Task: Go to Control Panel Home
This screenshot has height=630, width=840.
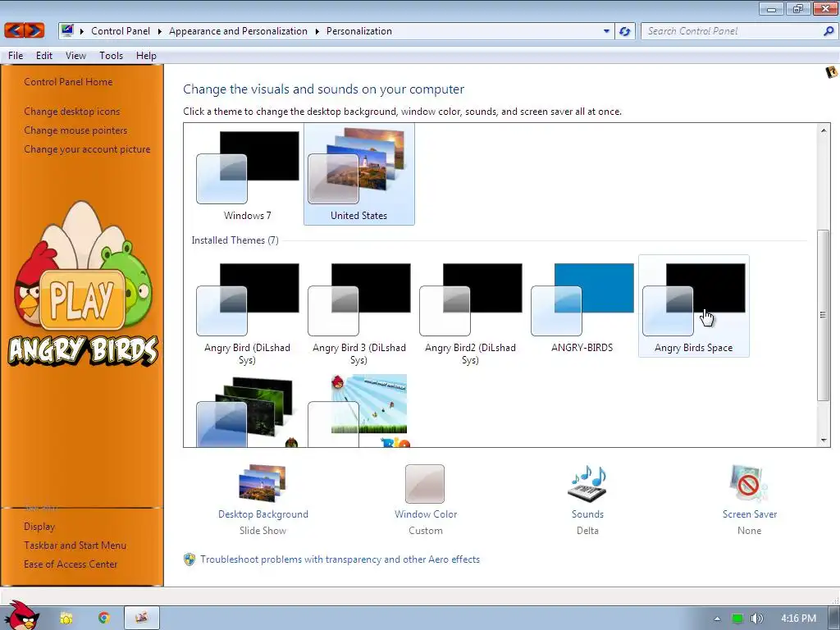Action: [68, 82]
